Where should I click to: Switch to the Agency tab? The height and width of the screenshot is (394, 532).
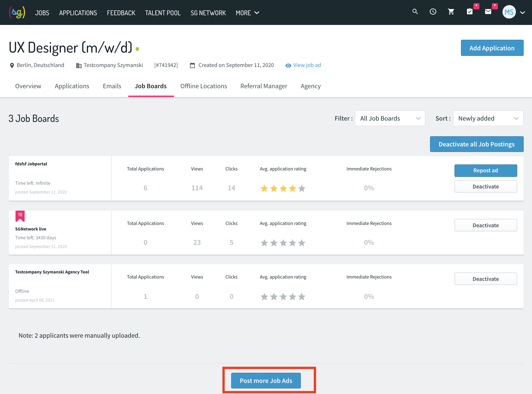point(311,86)
